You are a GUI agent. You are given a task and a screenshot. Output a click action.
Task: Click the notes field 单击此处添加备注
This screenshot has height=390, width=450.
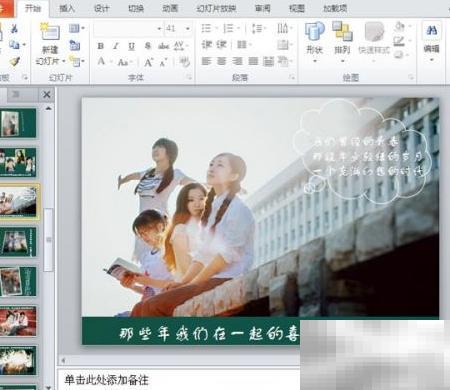[x=107, y=380]
